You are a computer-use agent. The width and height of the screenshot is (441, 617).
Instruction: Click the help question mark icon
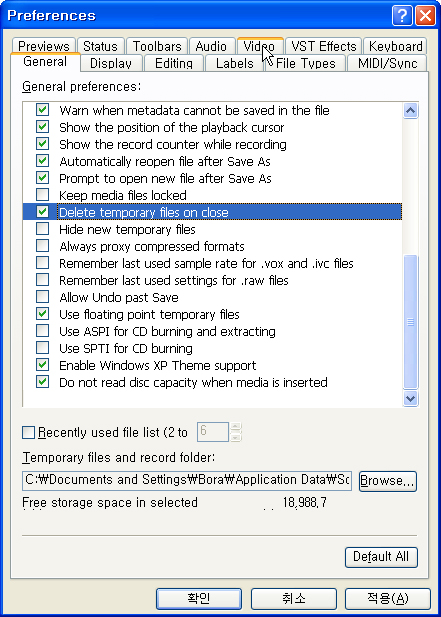402,16
